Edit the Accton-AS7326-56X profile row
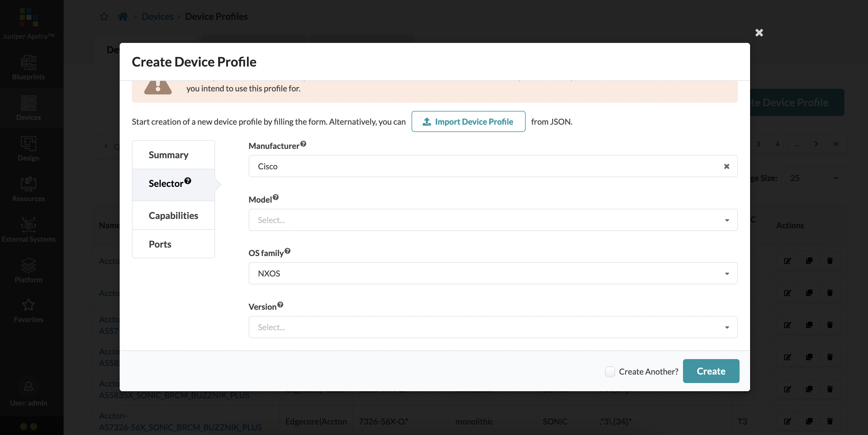This screenshot has height=435, width=868. 787,421
